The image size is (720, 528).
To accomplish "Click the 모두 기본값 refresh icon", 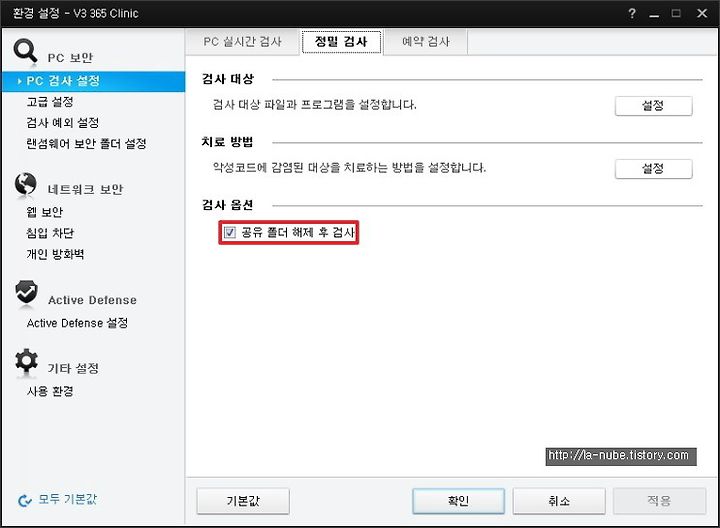I will [25, 500].
